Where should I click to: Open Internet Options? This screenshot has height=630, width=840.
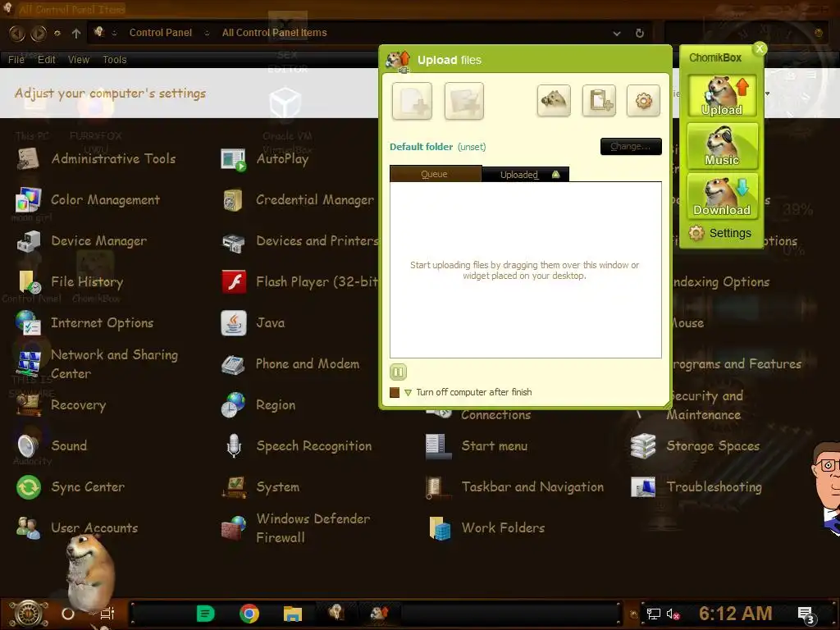tap(84, 323)
